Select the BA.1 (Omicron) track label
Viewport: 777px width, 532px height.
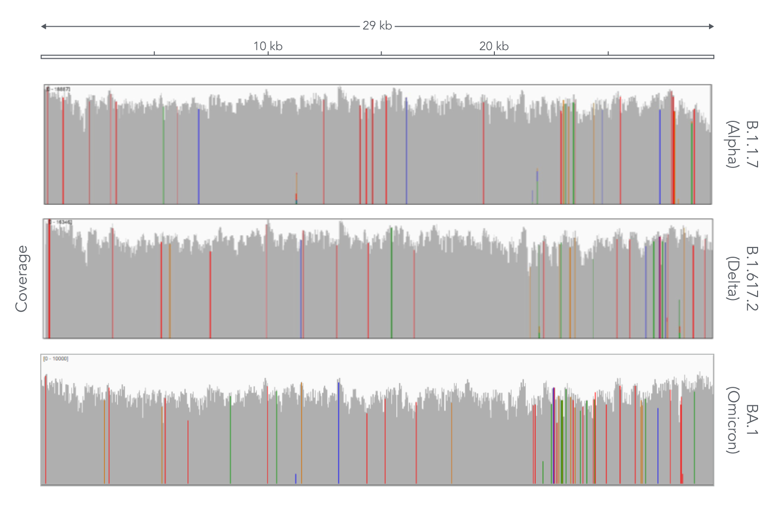point(742,420)
